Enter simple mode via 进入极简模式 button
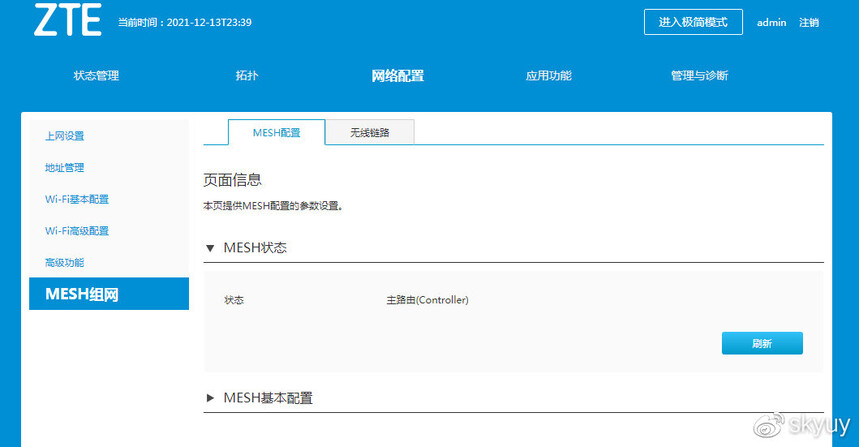Image resolution: width=859 pixels, height=447 pixels. tap(693, 22)
